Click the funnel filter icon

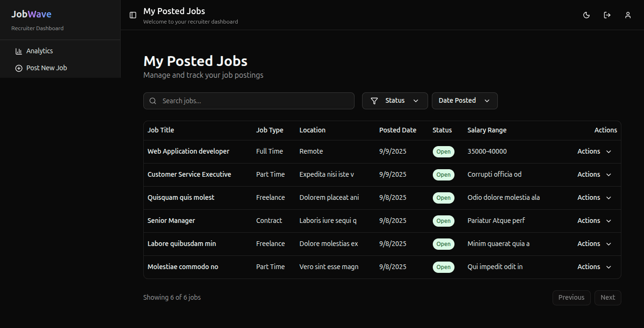tap(374, 101)
